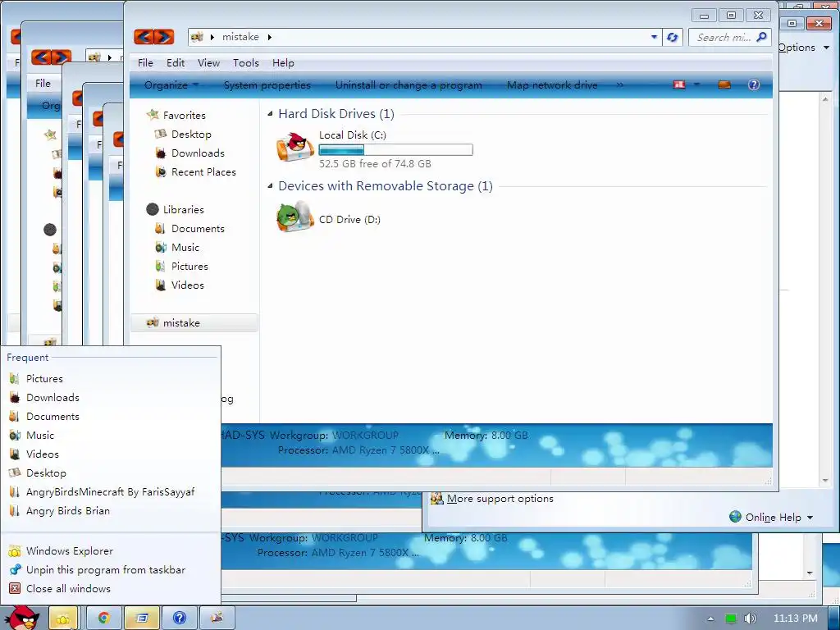Refresh the mistake folder view
The image size is (840, 630).
[x=673, y=37]
